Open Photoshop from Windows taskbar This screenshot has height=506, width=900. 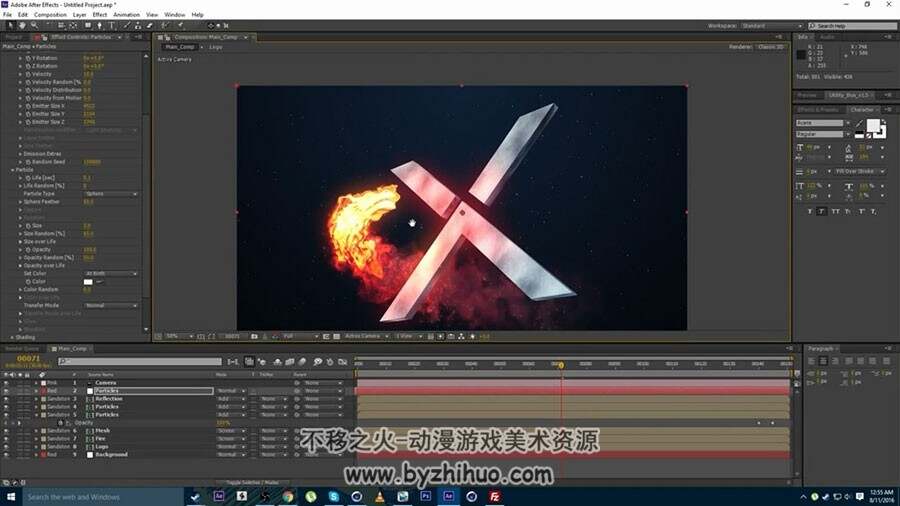[x=425, y=496]
